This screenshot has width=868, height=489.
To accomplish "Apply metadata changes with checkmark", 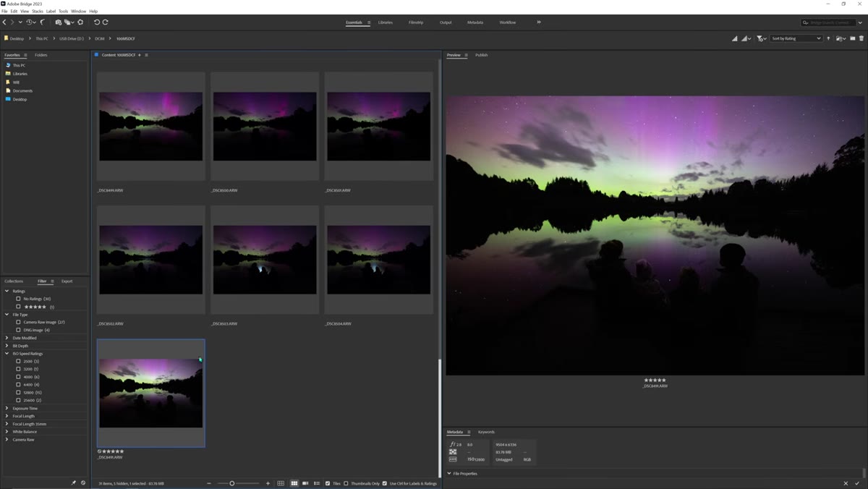I will click(857, 483).
